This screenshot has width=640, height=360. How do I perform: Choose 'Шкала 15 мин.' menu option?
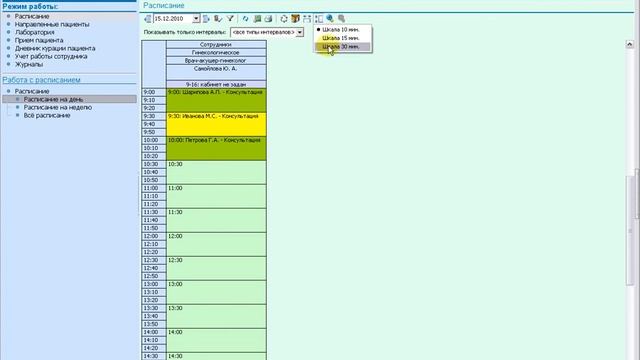pos(341,38)
